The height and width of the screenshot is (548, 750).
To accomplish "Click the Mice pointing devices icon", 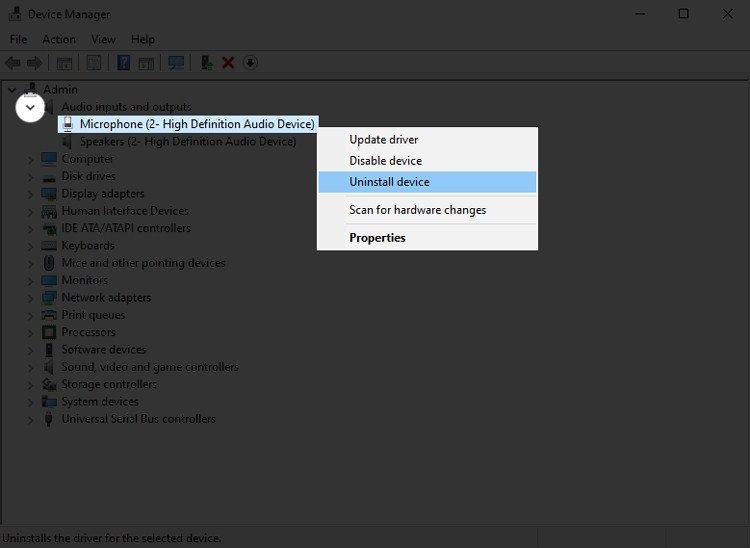I will click(49, 263).
